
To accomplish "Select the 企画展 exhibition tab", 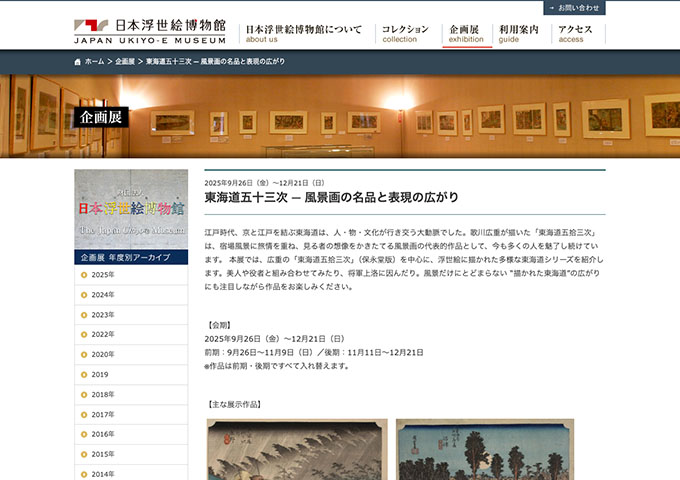I will pyautogui.click(x=466, y=34).
